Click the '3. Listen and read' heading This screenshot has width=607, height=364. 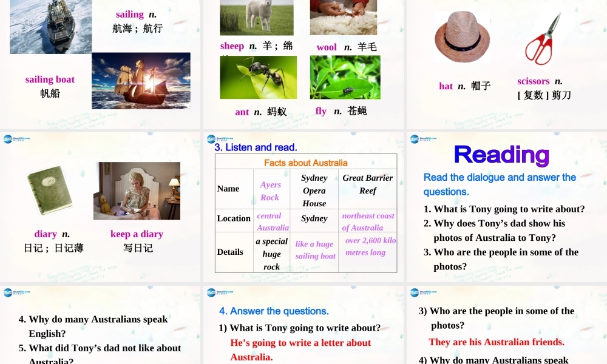point(255,147)
